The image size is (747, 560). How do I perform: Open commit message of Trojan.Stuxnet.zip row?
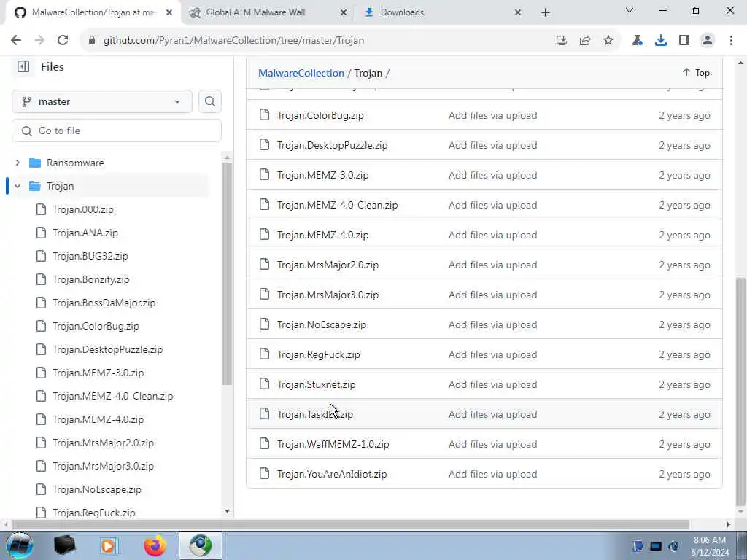click(492, 384)
